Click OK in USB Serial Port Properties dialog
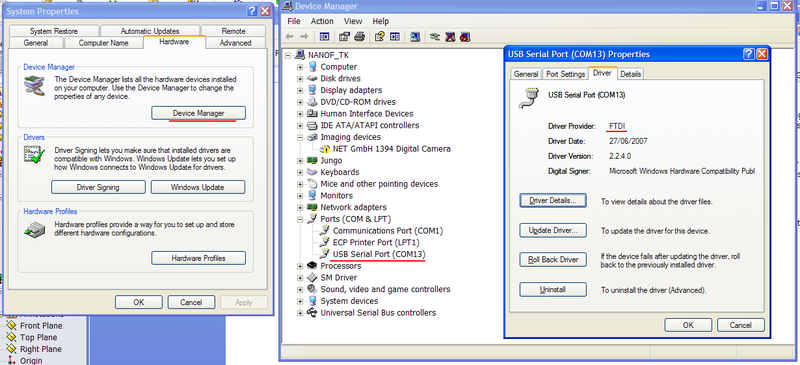The height and width of the screenshot is (365, 800). 688,325
